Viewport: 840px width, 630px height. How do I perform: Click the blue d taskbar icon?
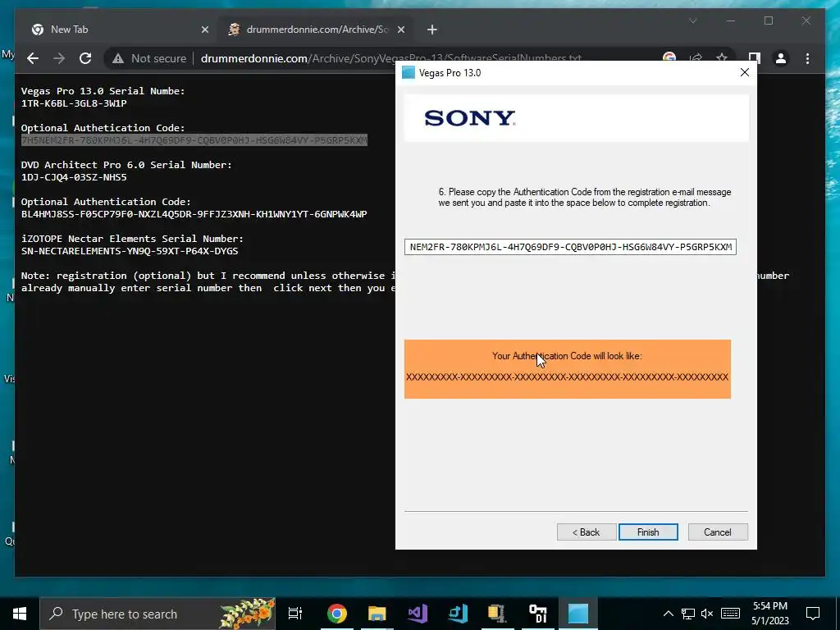click(458, 614)
